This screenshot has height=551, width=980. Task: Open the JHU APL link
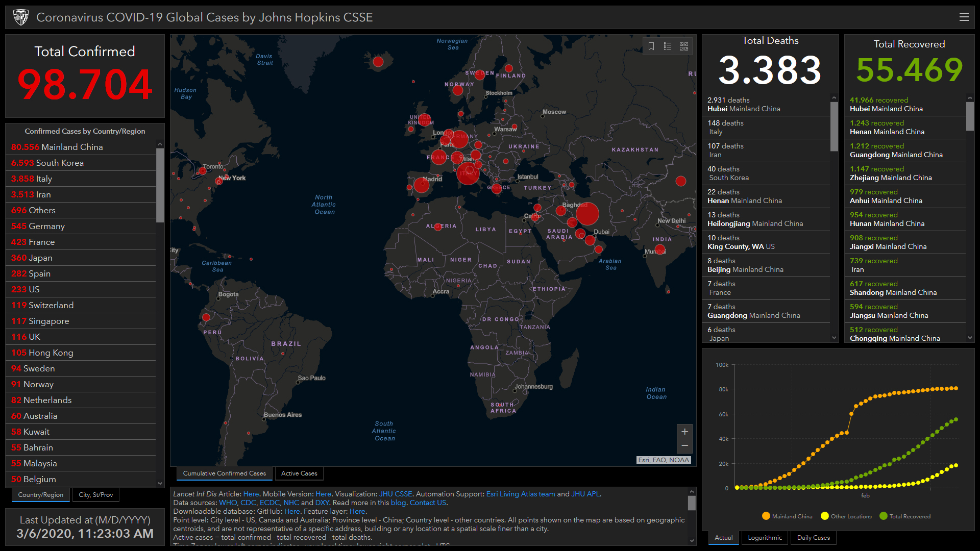tap(585, 494)
